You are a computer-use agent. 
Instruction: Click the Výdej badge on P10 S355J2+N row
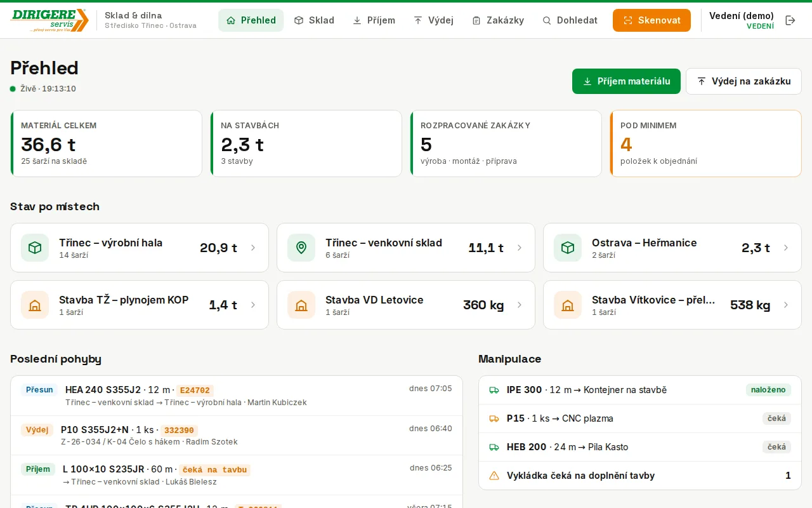pos(37,430)
